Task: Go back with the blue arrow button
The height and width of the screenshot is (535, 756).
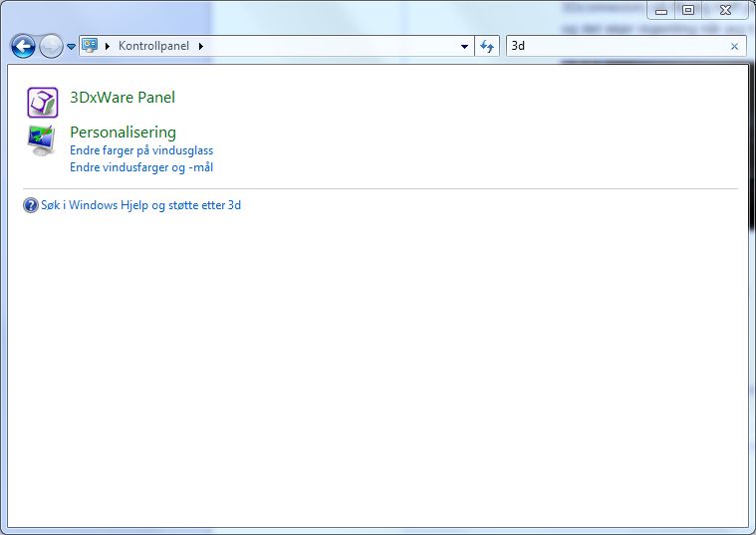Action: click(23, 47)
